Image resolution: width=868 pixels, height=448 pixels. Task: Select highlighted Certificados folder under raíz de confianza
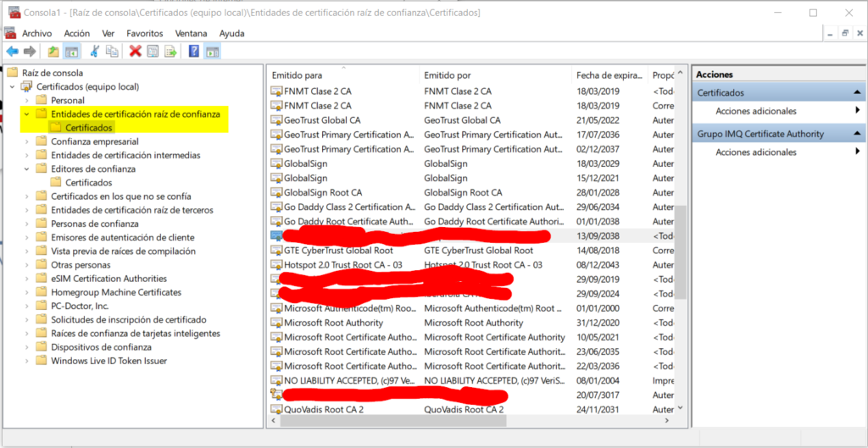(x=88, y=128)
